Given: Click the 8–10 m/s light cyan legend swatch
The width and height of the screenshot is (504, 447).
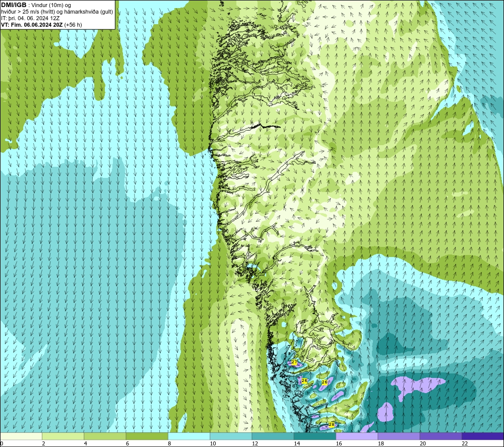Looking at the screenshot, I should (x=189, y=436).
